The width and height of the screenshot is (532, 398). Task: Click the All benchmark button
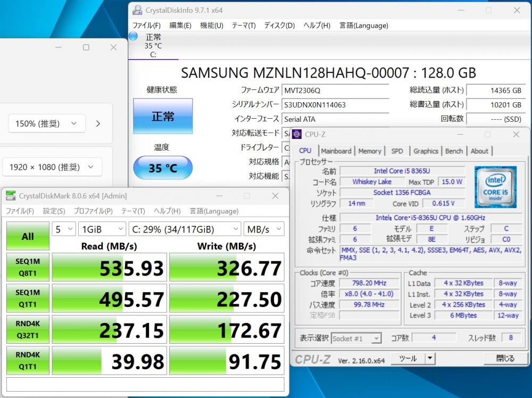pyautogui.click(x=28, y=236)
